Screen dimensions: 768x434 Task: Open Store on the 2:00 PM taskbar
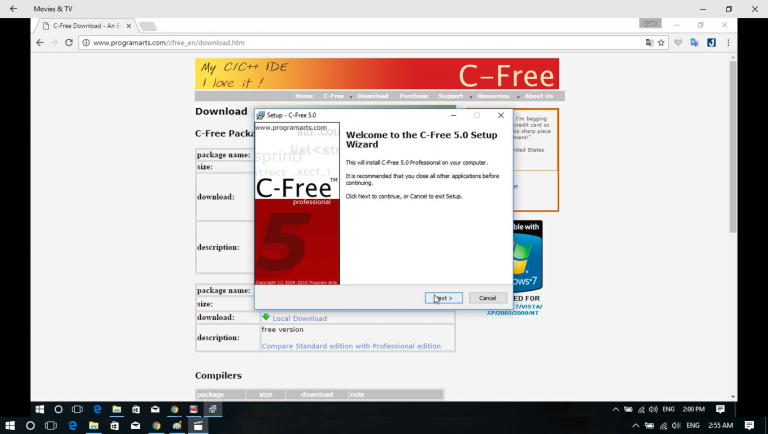click(x=136, y=409)
